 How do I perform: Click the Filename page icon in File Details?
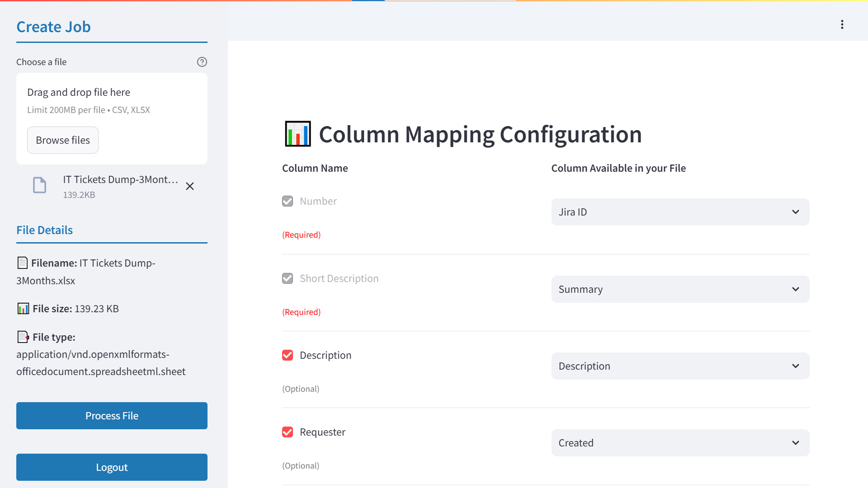point(22,263)
